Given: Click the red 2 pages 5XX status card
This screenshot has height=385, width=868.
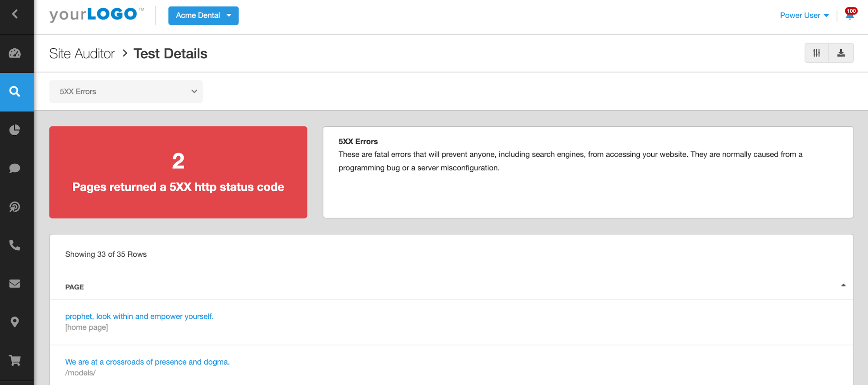Looking at the screenshot, I should pos(178,173).
